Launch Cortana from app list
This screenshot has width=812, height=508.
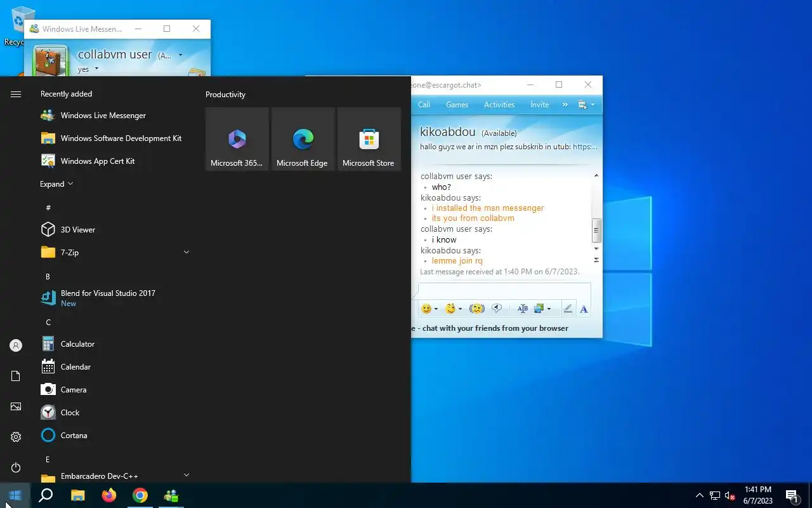pos(114,436)
